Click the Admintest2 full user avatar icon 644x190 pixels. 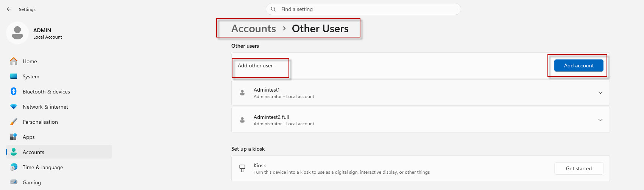tap(242, 120)
